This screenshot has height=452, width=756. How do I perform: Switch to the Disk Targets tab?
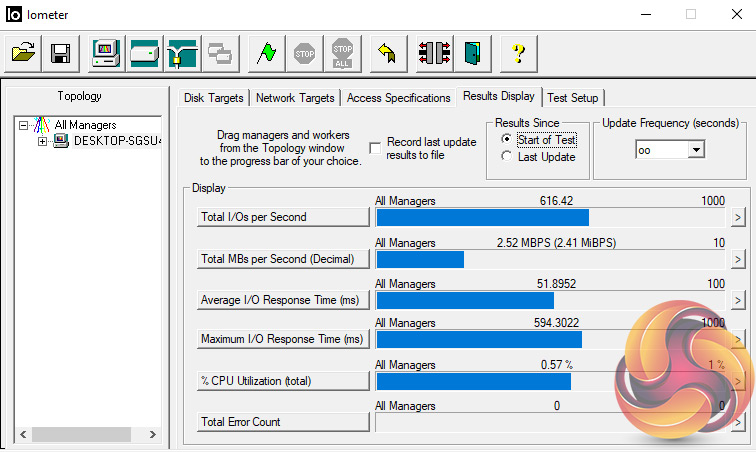click(213, 98)
